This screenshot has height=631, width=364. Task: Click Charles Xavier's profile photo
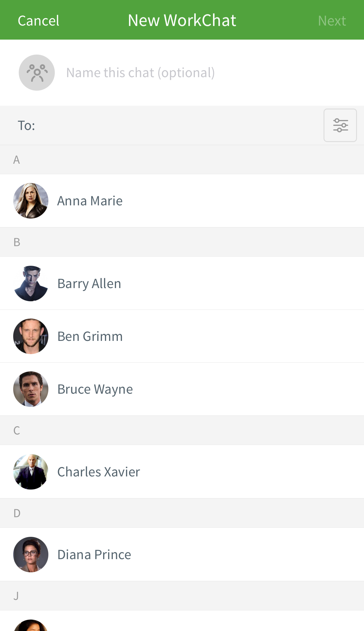coord(30,472)
